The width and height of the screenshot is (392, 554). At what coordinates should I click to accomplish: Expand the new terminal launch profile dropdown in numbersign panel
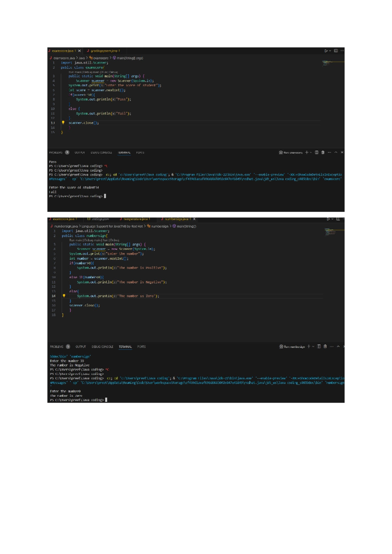[x=313, y=347]
